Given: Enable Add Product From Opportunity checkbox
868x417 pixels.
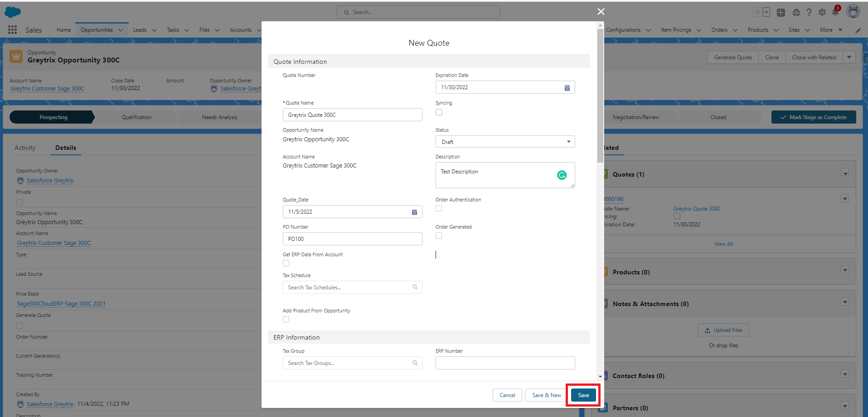Looking at the screenshot, I should pyautogui.click(x=286, y=319).
